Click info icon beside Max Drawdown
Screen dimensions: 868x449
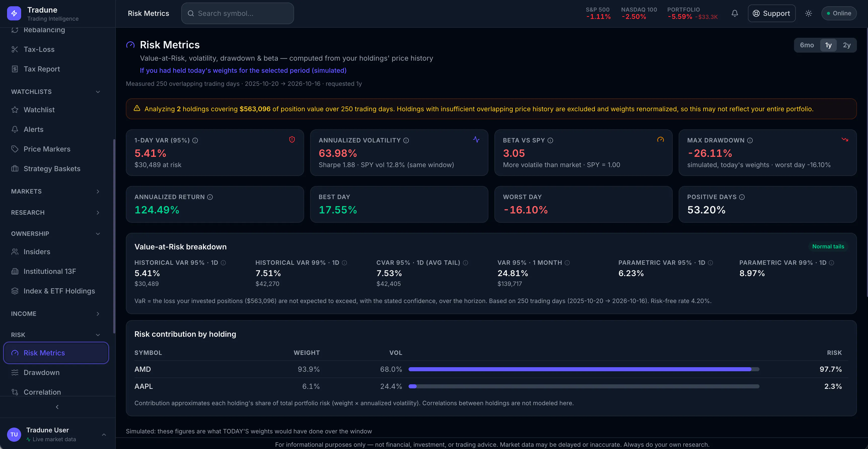pyautogui.click(x=750, y=140)
